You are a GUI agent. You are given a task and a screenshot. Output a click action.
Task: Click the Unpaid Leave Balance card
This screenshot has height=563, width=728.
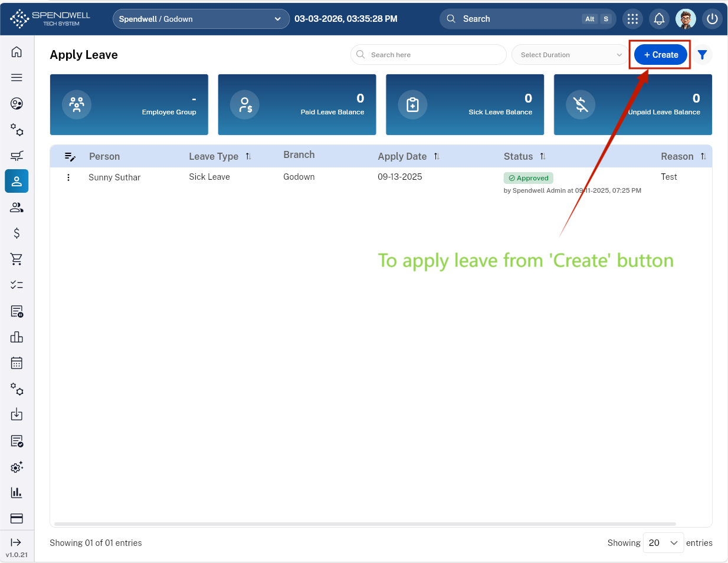pyautogui.click(x=633, y=105)
